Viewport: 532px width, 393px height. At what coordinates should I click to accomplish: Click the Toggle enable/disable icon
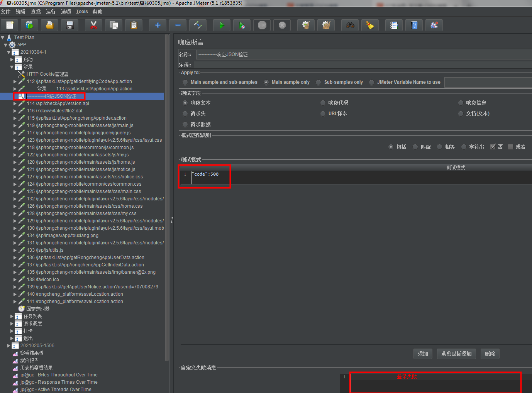pos(198,25)
